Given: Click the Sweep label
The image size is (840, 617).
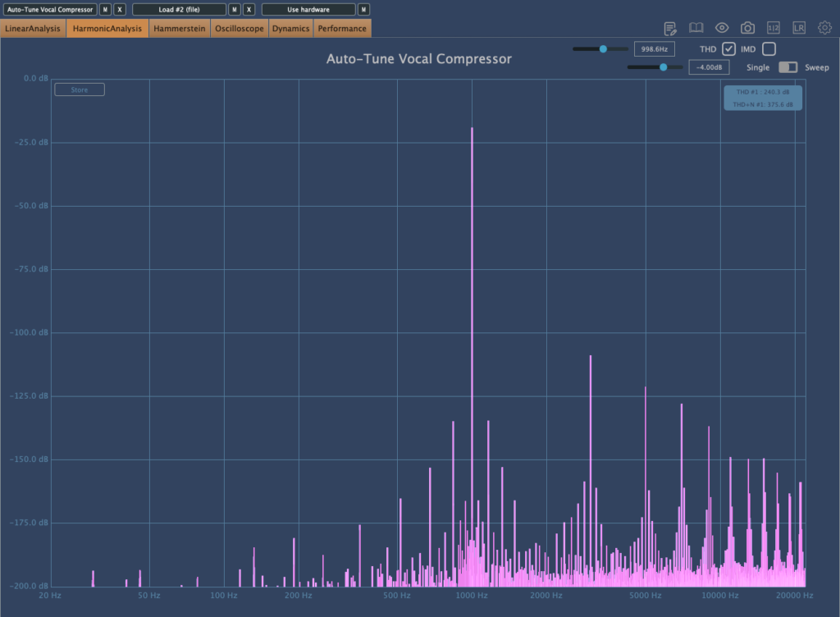Looking at the screenshot, I should (816, 67).
